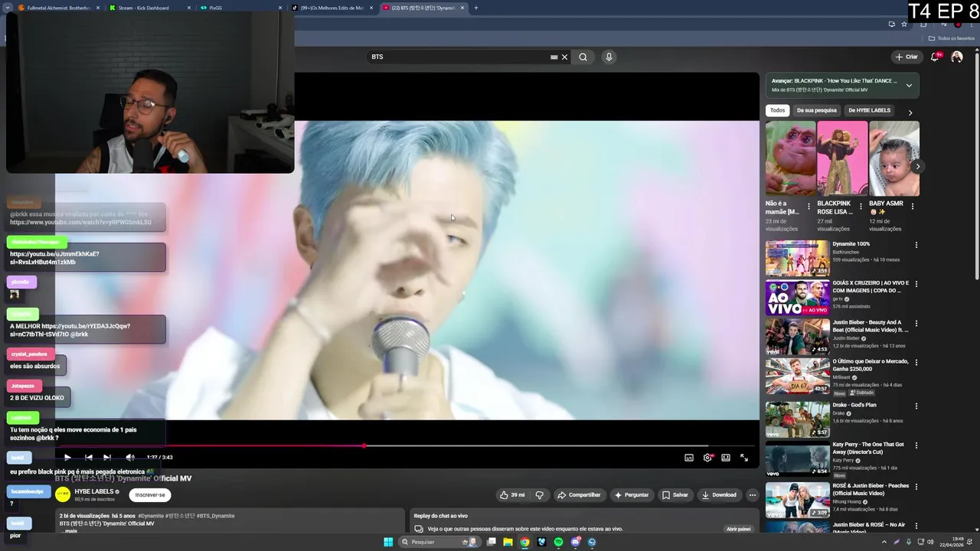980x551 pixels.
Task: Skip to the previous video
Action: [x=88, y=458]
